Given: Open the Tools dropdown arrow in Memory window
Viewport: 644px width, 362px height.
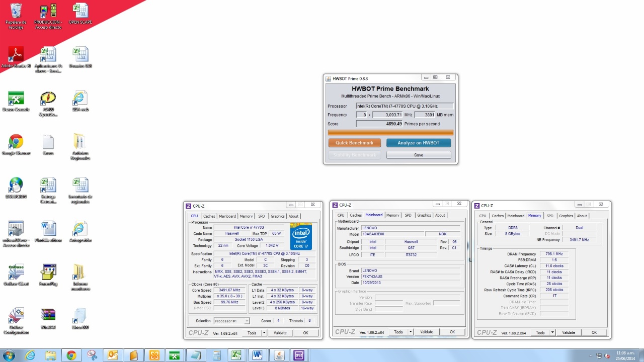Looking at the screenshot, I should coord(552,332).
